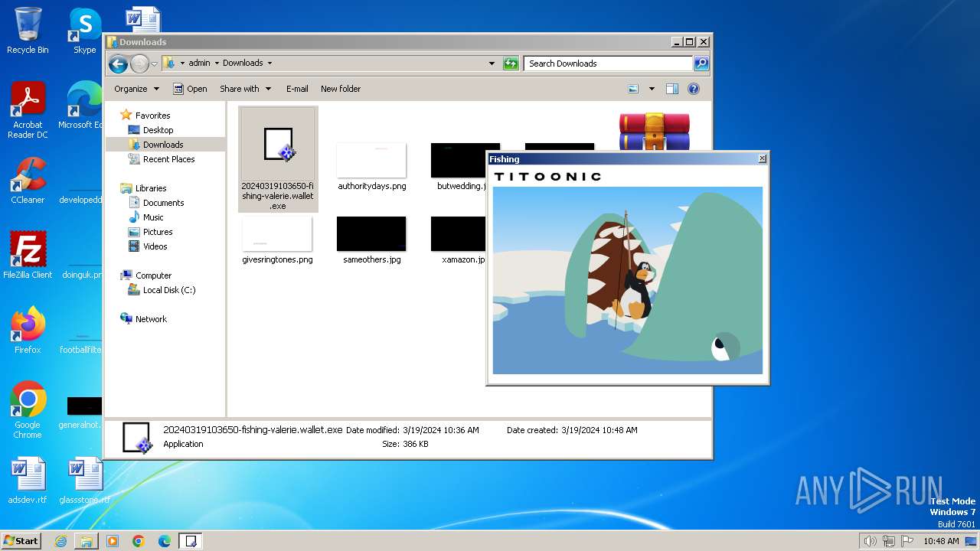
Task: Maximize the Downloads window
Action: [x=689, y=42]
